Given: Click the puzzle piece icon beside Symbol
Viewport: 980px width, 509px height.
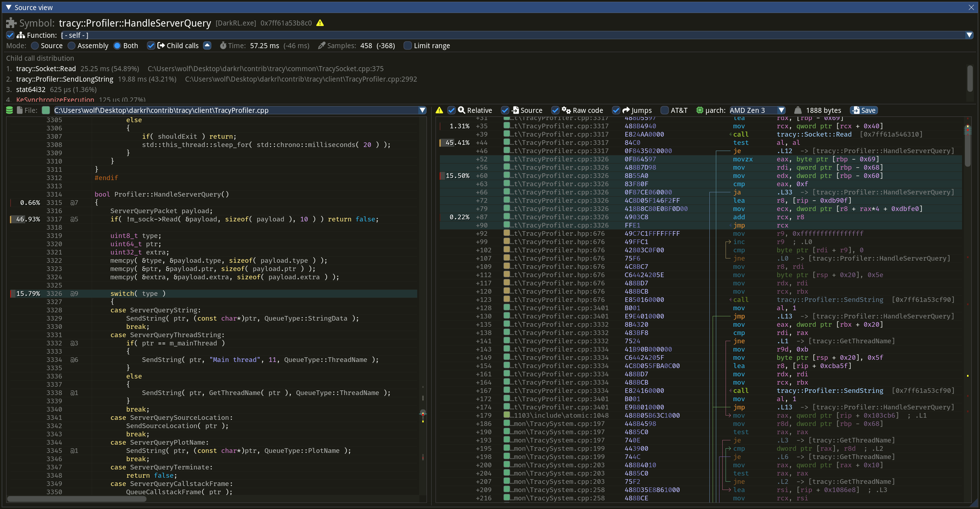Looking at the screenshot, I should click(11, 23).
